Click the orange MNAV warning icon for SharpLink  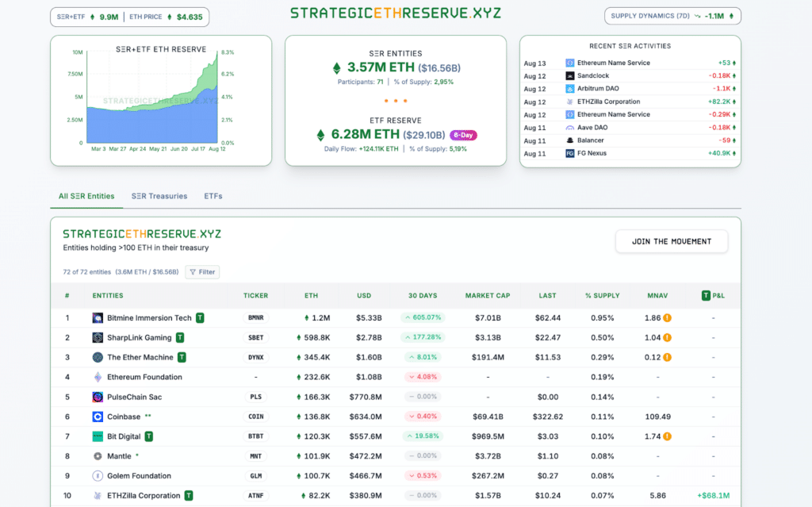668,337
